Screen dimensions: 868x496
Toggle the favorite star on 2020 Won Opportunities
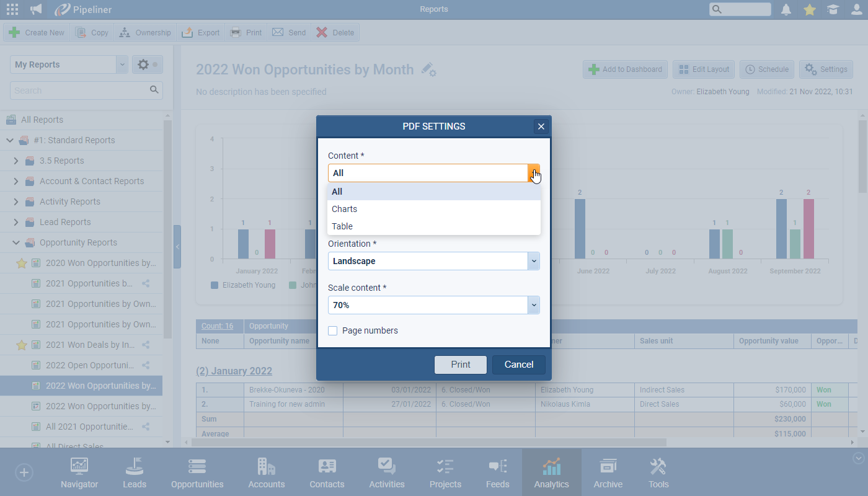[20, 262]
